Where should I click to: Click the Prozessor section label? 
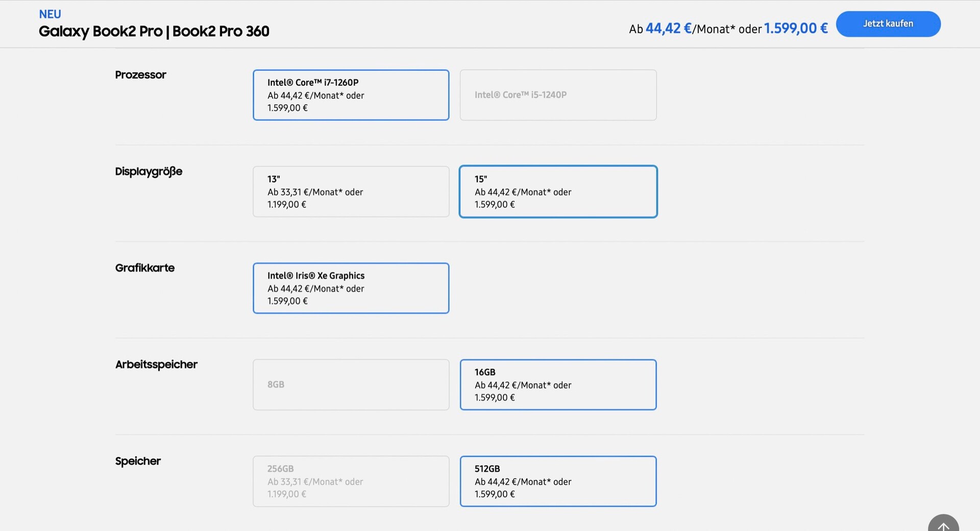[x=140, y=75]
